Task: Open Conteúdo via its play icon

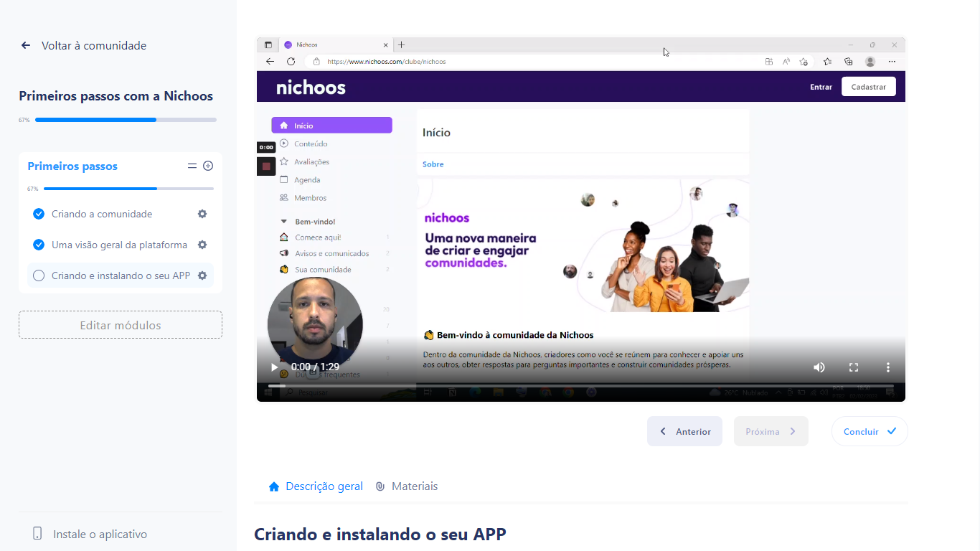Action: [x=283, y=143]
